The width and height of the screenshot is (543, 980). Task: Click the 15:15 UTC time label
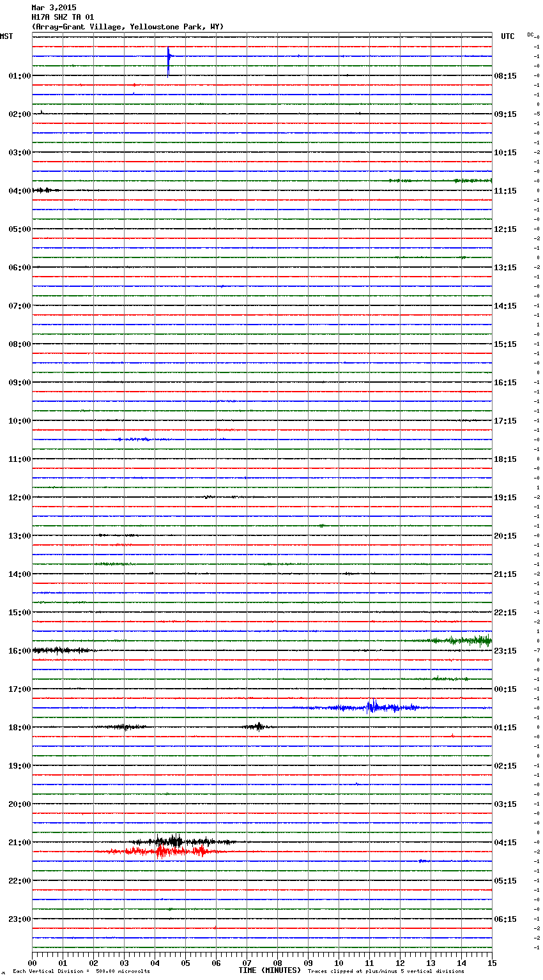point(505,344)
